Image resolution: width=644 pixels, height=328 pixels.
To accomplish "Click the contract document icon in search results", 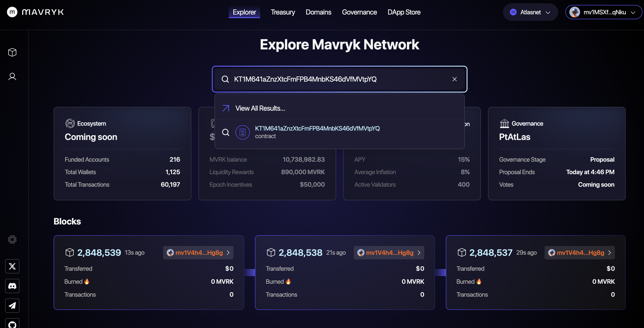I will pos(242,132).
